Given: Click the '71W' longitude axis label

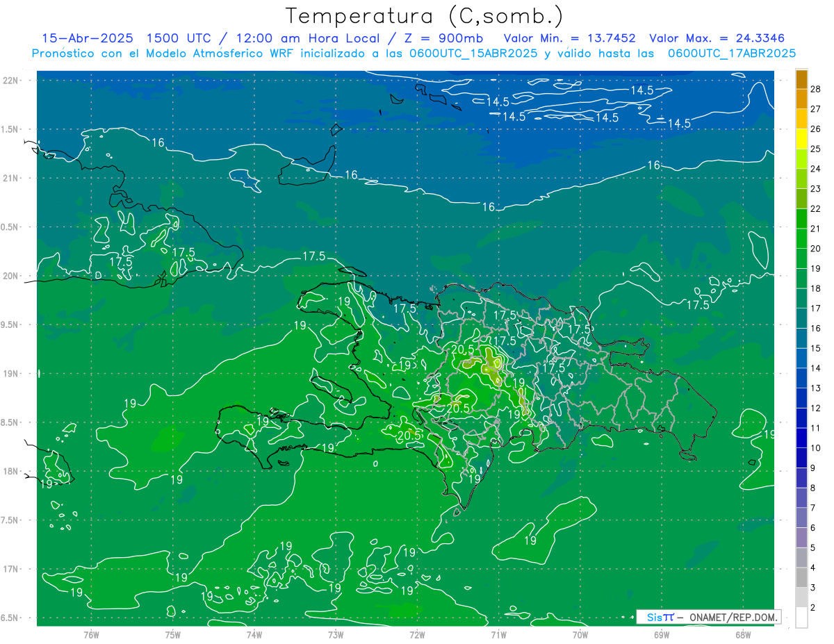Looking at the screenshot, I should click(x=498, y=634).
